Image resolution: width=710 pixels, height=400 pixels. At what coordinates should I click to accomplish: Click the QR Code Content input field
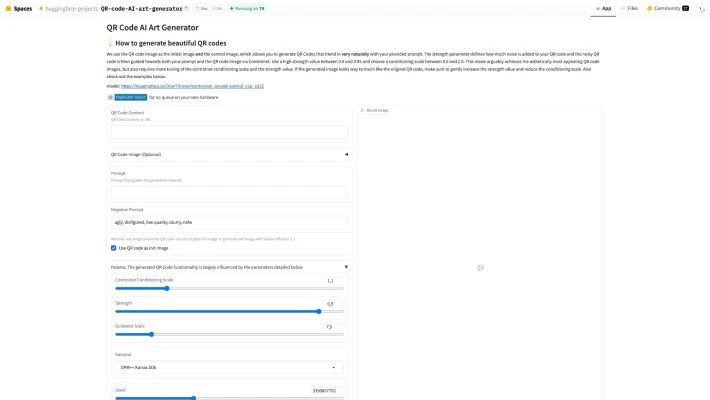click(229, 132)
